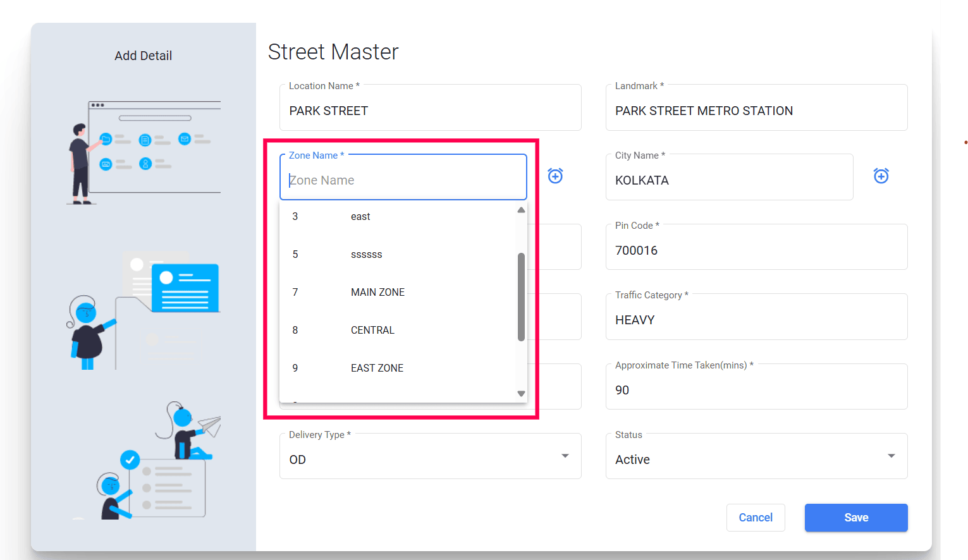Pick "MAIN ZONE" from the dropdown list

click(377, 293)
